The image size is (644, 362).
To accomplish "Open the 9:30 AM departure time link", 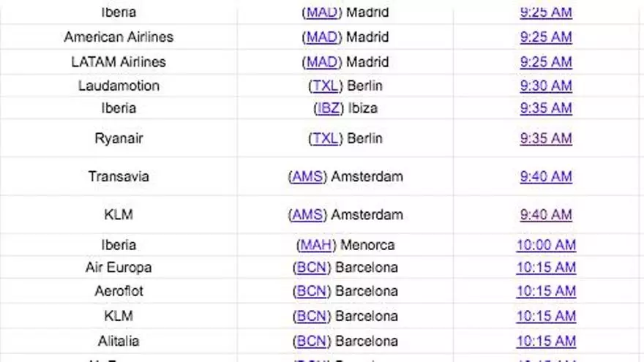I will tap(546, 86).
